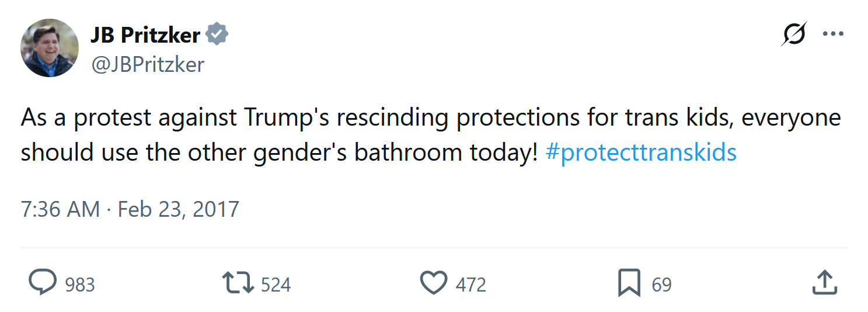Open the Grok explain-post icon
This screenshot has width=868, height=312.
pos(794,34)
